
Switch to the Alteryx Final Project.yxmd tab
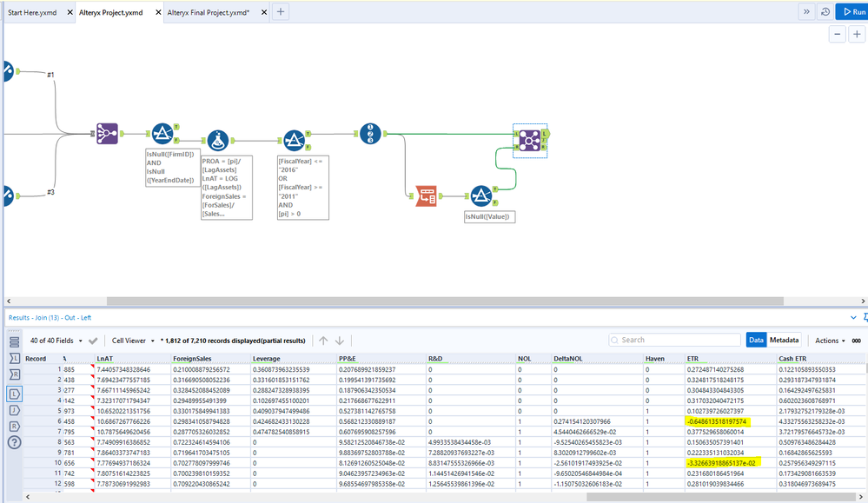click(x=209, y=13)
